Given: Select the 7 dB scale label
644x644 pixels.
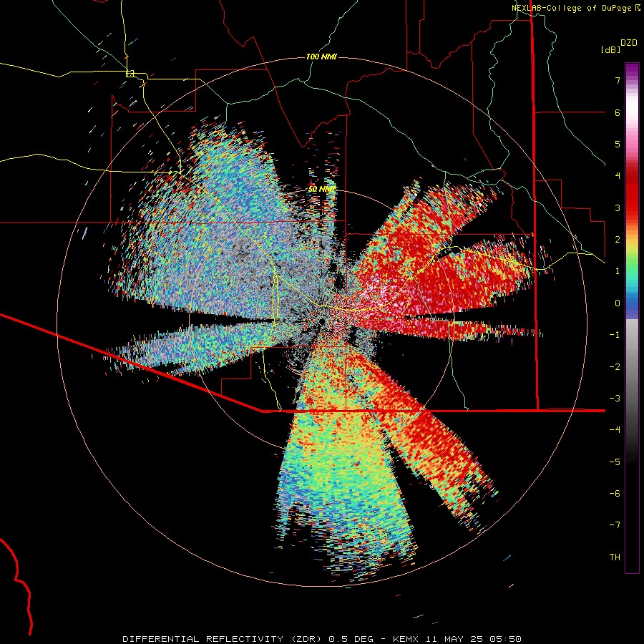Looking at the screenshot, I should [x=618, y=80].
